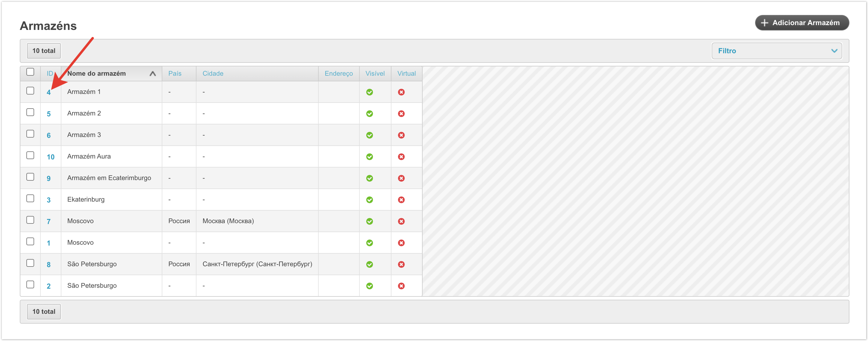
Task: Sort by Endereço column header
Action: (x=338, y=73)
